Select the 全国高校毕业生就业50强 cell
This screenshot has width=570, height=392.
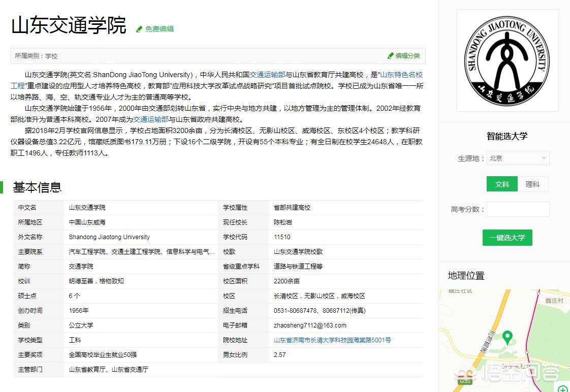pyautogui.click(x=103, y=355)
